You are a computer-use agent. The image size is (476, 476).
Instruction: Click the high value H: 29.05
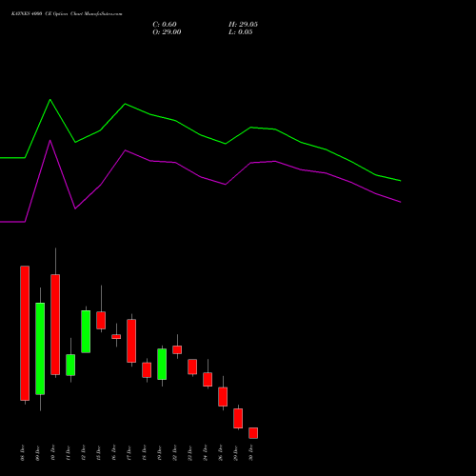tap(243, 25)
